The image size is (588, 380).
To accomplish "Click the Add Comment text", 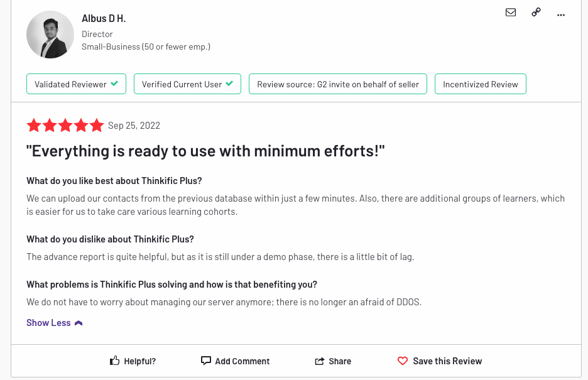I will click(x=242, y=361).
